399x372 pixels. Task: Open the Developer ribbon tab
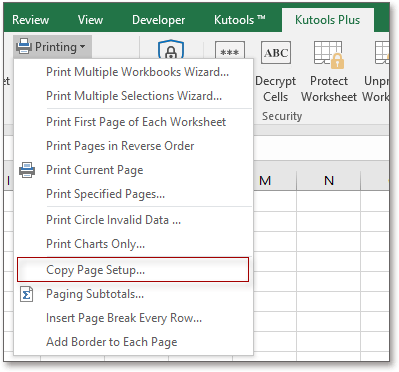pos(159,20)
